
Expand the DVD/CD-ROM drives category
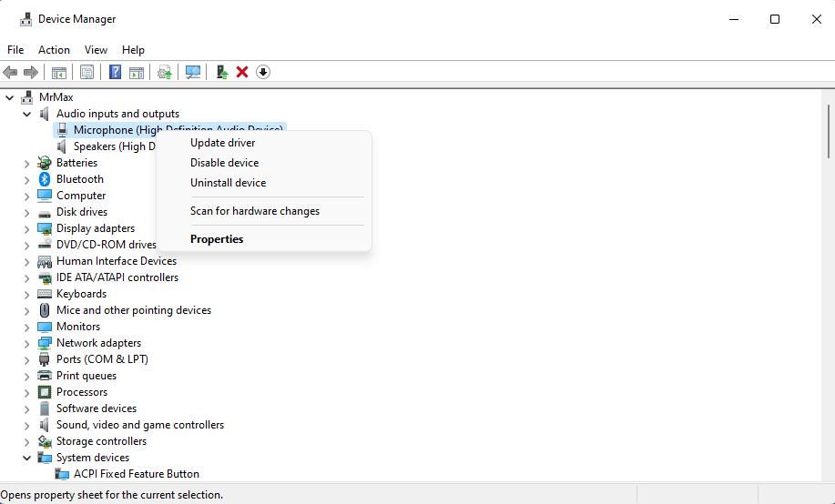(x=26, y=246)
